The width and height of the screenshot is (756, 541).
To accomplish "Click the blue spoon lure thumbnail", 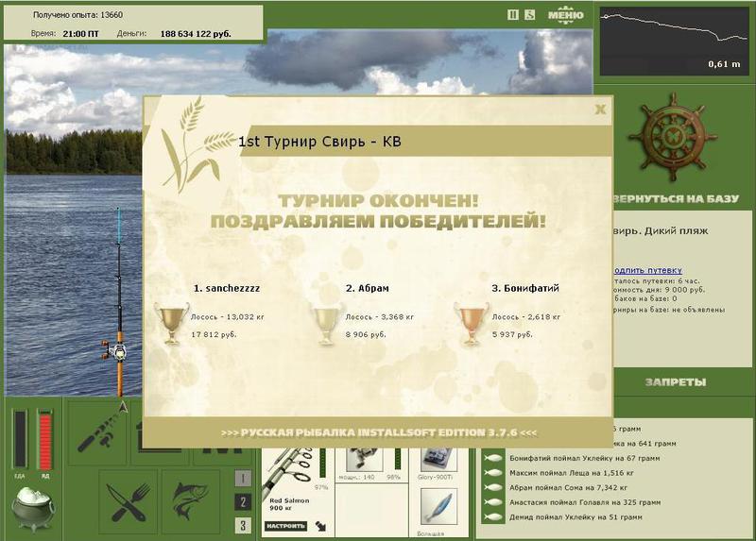I will (x=438, y=507).
